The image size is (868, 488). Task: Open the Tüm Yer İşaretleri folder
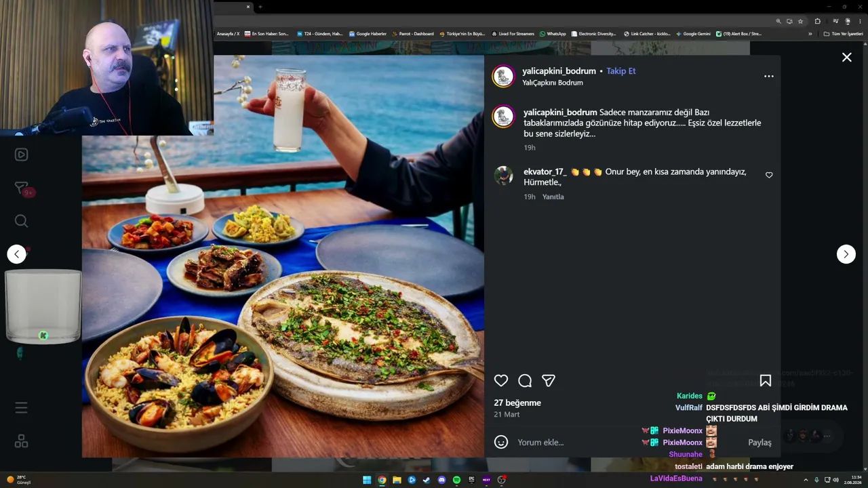coord(844,34)
